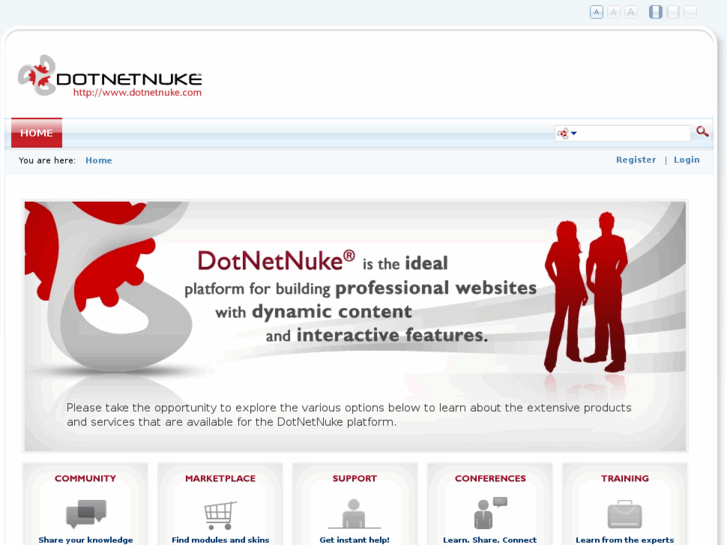
Task: Select the narrow page width layout button
Action: coord(655,12)
